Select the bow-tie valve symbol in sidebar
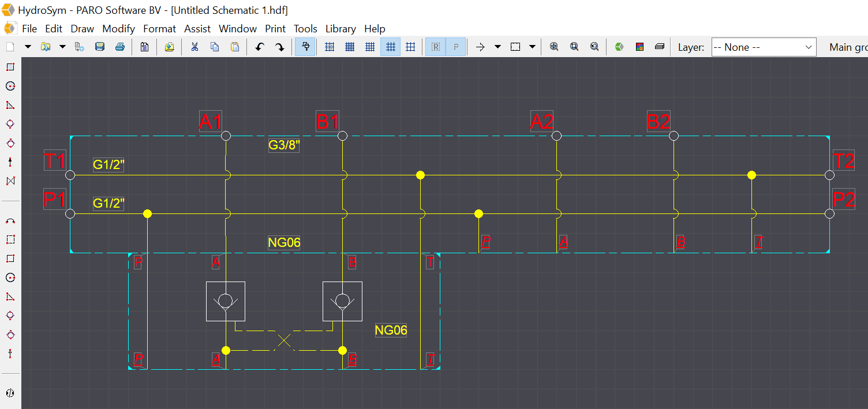 point(10,181)
